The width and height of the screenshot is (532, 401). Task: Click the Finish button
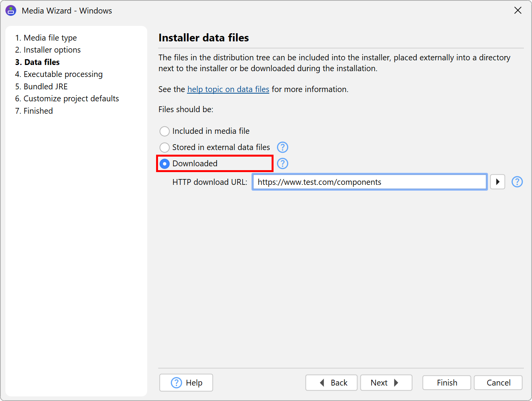tap(447, 383)
